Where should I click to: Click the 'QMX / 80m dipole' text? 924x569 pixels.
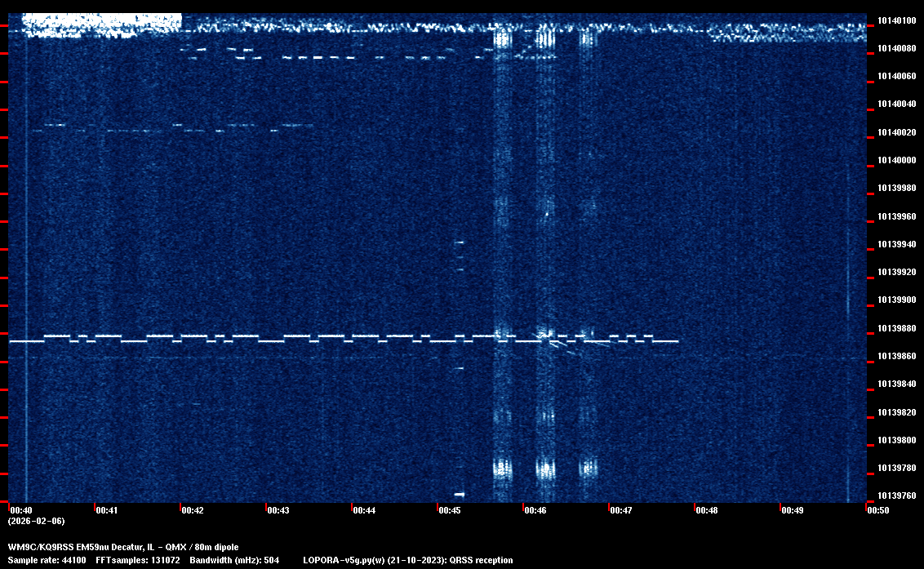[x=202, y=547]
